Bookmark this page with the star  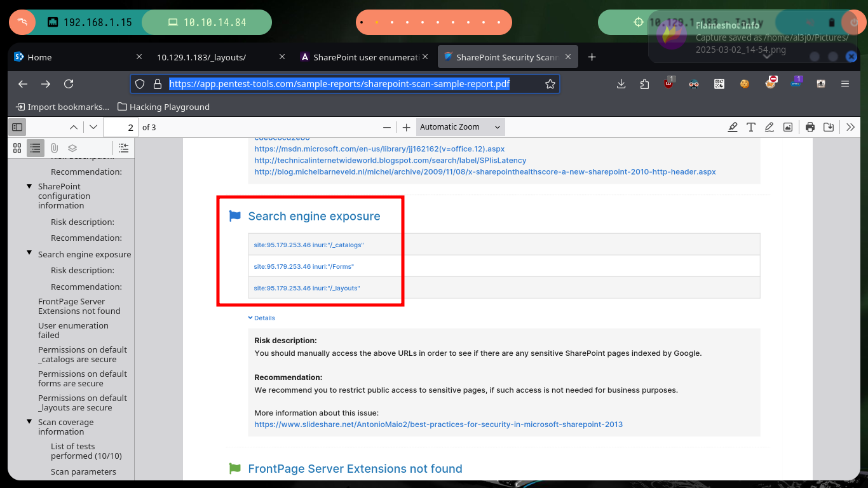click(550, 84)
